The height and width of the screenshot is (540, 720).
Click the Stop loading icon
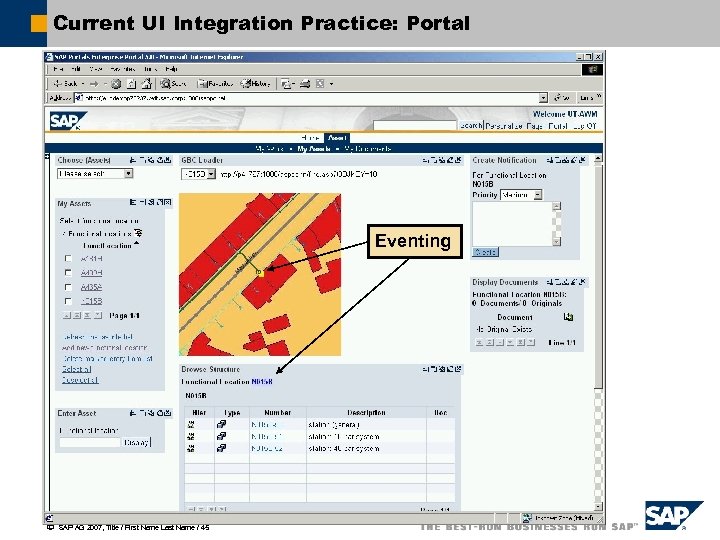116,84
